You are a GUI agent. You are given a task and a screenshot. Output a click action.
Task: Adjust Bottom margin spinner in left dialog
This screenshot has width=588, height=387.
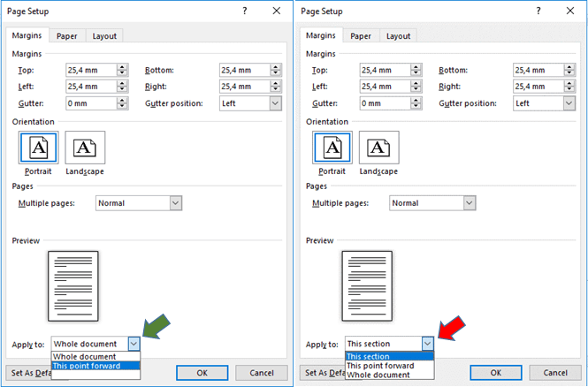[276, 70]
